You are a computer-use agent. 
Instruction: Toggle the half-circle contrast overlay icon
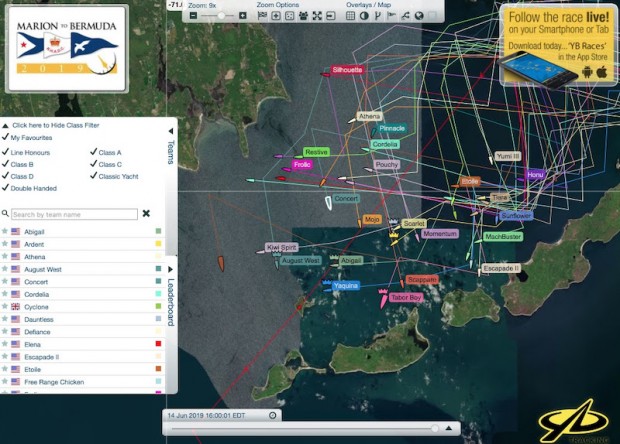(x=364, y=16)
